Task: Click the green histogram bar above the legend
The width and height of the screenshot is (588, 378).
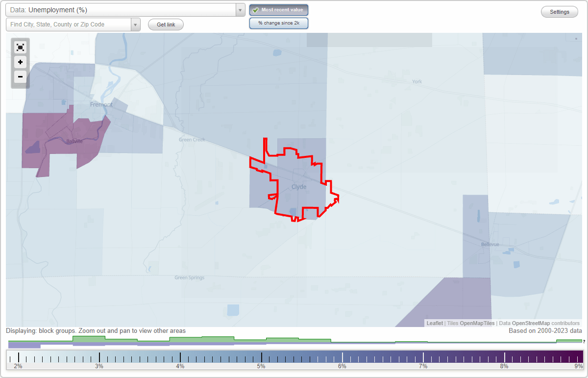Action: pos(294,339)
